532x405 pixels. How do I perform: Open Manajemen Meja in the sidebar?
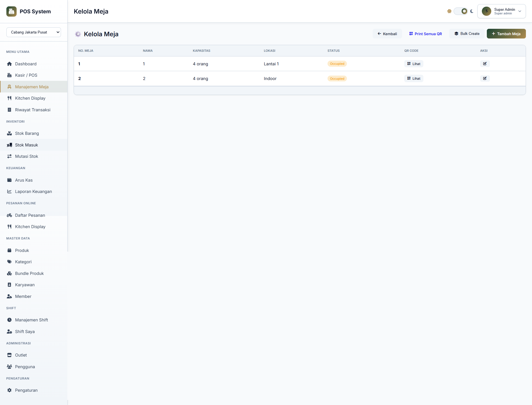point(32,87)
